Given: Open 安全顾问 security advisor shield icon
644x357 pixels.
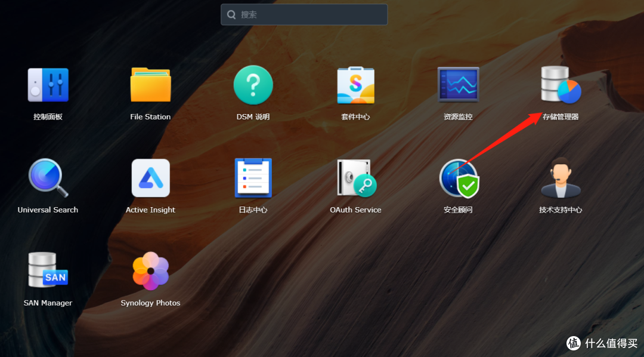Looking at the screenshot, I should [458, 178].
